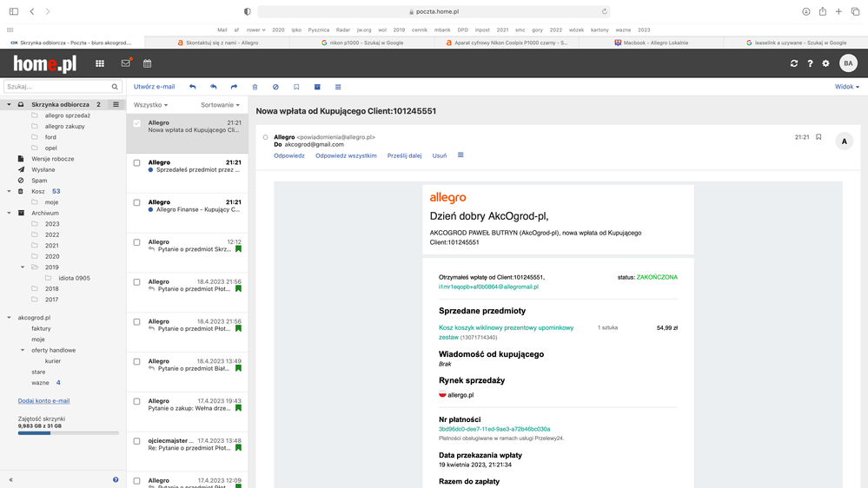Image resolution: width=868 pixels, height=488 pixels.
Task: Open the app launcher grid icon
Action: pyautogui.click(x=100, y=63)
